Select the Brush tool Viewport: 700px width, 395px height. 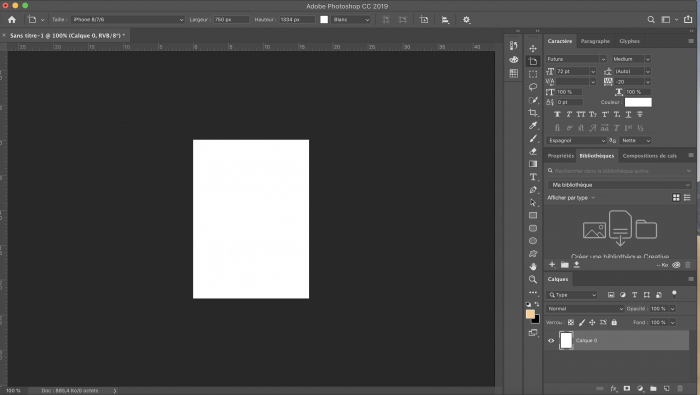(533, 139)
